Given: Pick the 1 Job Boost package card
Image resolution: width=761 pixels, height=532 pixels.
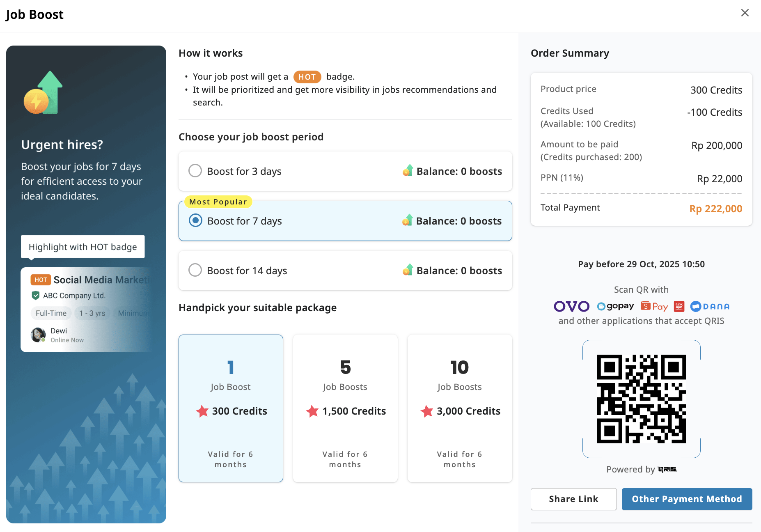Looking at the screenshot, I should (x=231, y=408).
